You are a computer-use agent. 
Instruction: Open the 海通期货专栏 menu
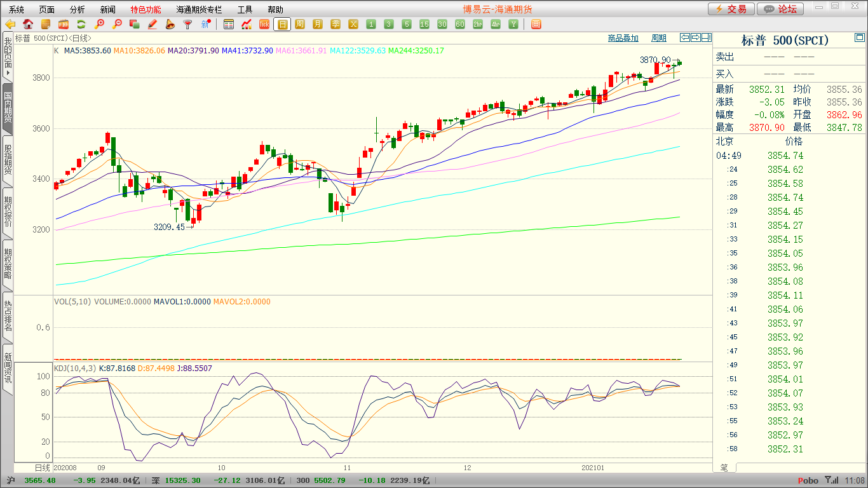pyautogui.click(x=200, y=10)
